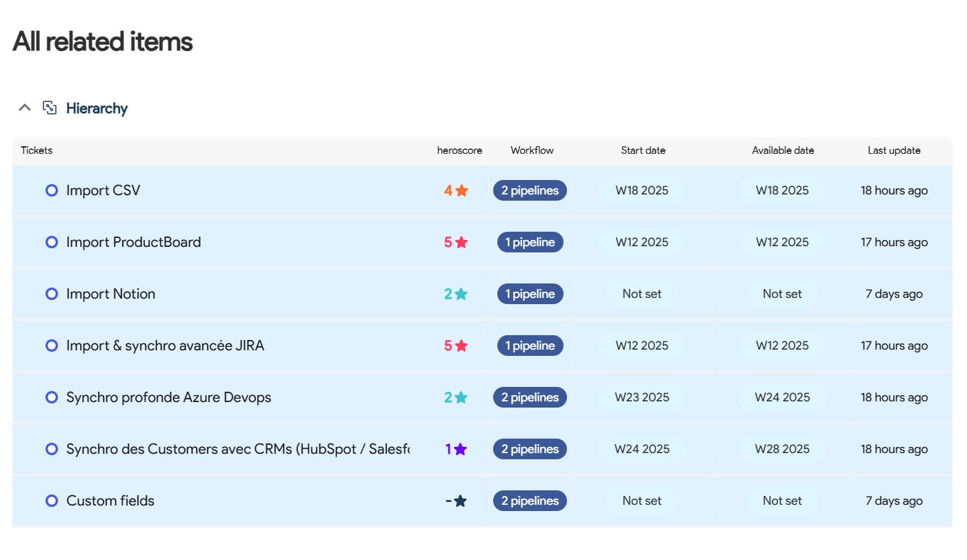Change the available date W18 2025 for Import CSV

pyautogui.click(x=782, y=190)
